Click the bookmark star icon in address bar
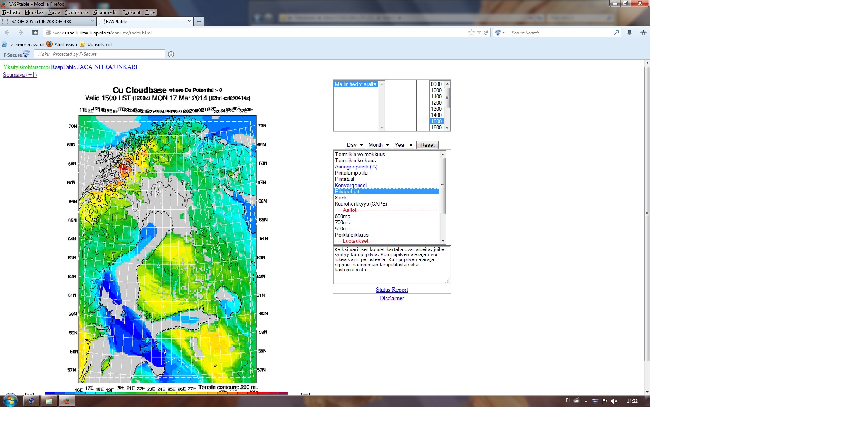 (471, 33)
